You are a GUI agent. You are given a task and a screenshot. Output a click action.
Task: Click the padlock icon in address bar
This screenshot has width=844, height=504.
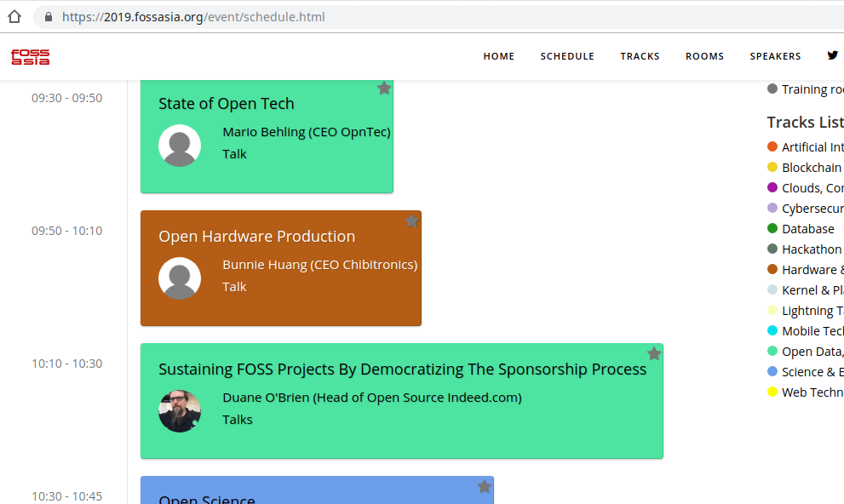point(49,17)
